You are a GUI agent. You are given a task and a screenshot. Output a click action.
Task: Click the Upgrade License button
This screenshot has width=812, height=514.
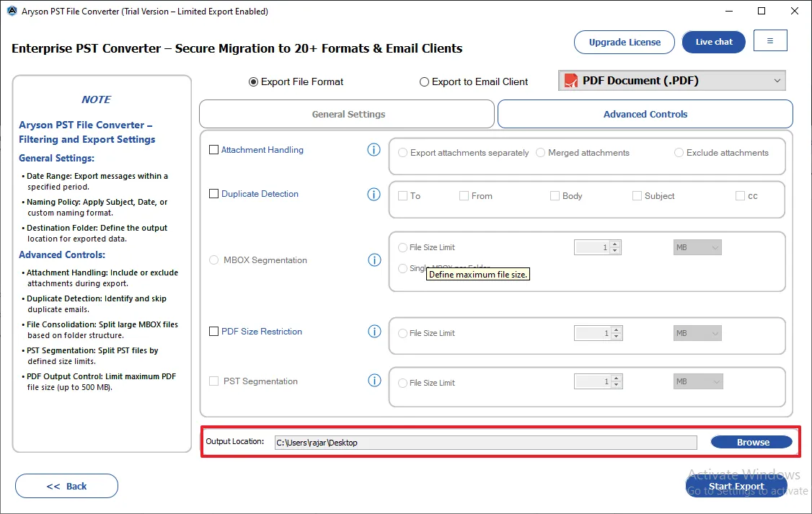[624, 42]
